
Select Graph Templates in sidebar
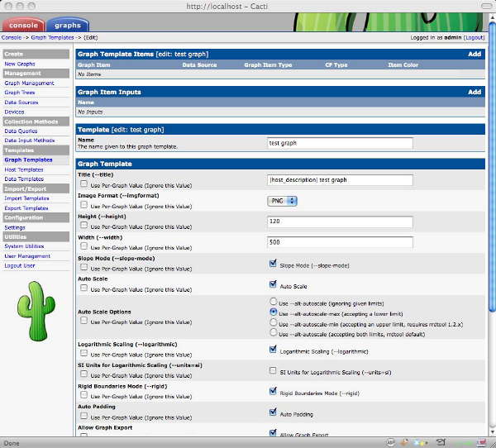pyautogui.click(x=28, y=160)
